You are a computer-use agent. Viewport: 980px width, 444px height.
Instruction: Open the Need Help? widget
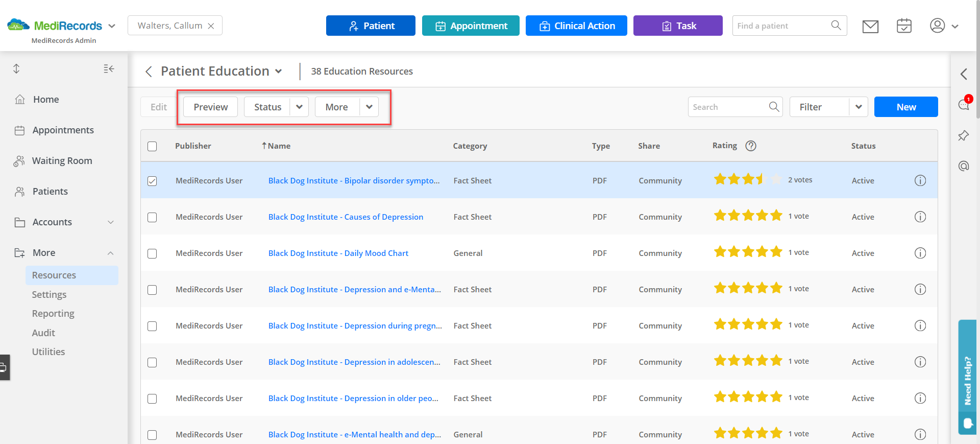(967, 377)
